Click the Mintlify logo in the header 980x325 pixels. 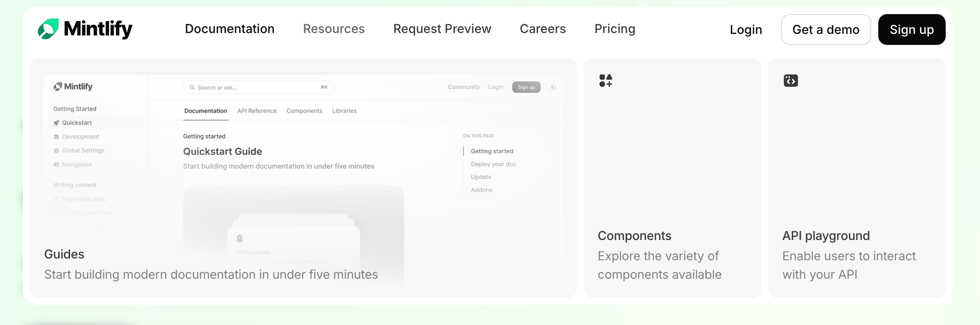(x=85, y=29)
